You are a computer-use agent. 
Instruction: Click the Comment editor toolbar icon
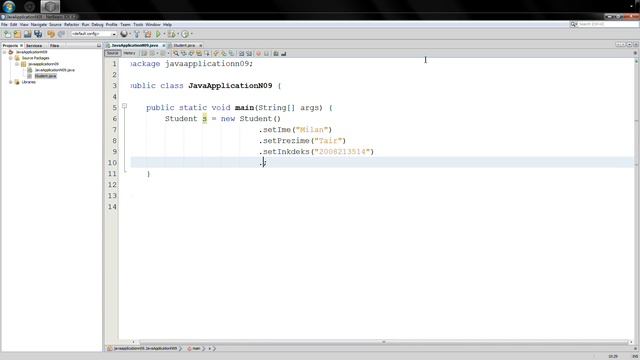point(276,53)
